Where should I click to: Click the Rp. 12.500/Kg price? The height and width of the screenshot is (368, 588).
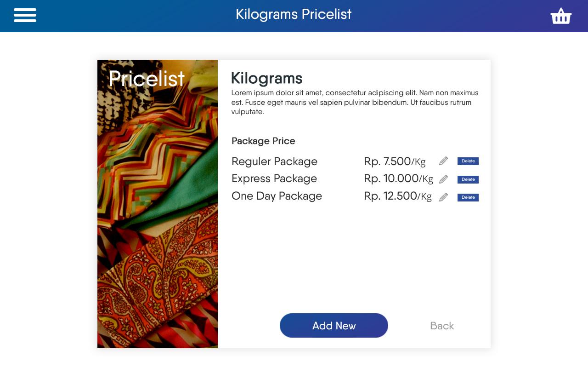pos(397,196)
